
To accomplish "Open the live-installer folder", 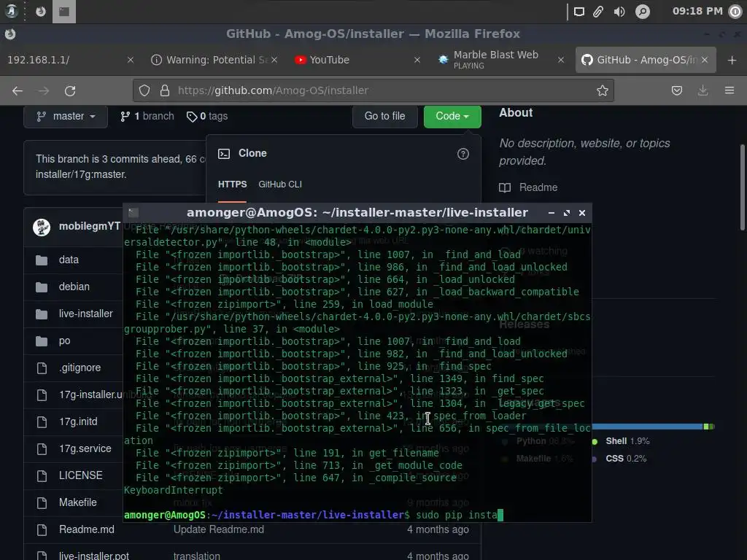I will 86,314.
